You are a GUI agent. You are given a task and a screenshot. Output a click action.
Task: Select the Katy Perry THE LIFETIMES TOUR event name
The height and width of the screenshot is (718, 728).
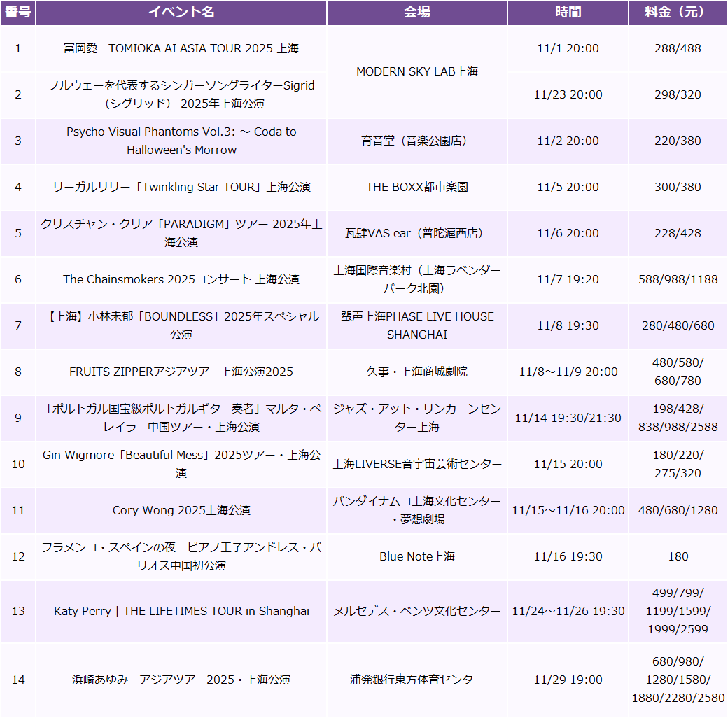[180, 611]
